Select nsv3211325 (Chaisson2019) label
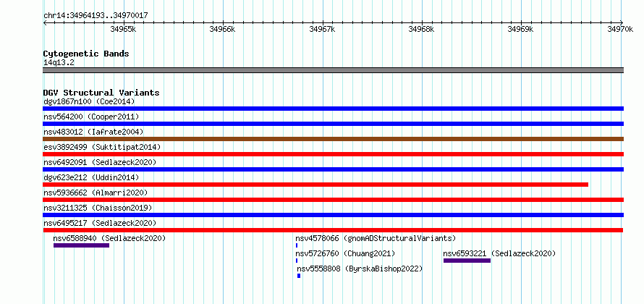644x304 pixels. [98, 208]
